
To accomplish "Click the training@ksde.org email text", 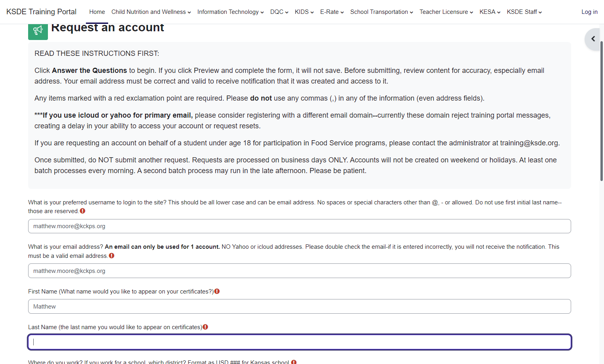I will tap(529, 143).
